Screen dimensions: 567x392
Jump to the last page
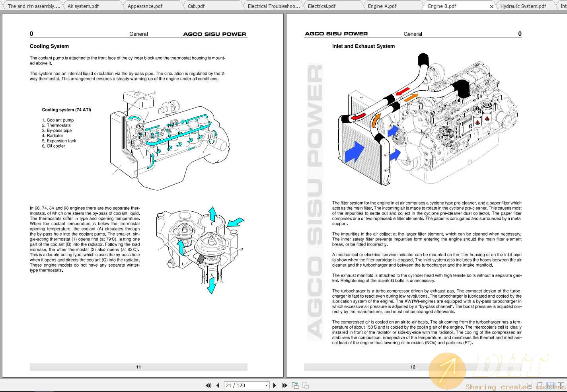pos(284,385)
